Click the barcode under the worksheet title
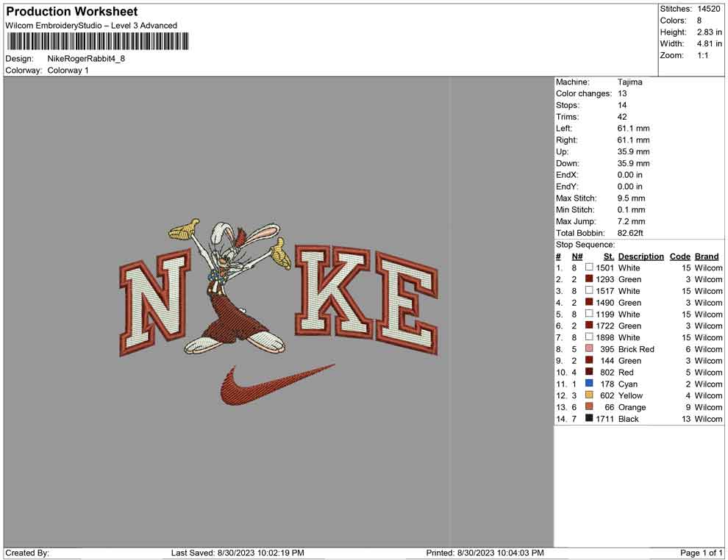The height and width of the screenshot is (560, 728). click(x=98, y=41)
